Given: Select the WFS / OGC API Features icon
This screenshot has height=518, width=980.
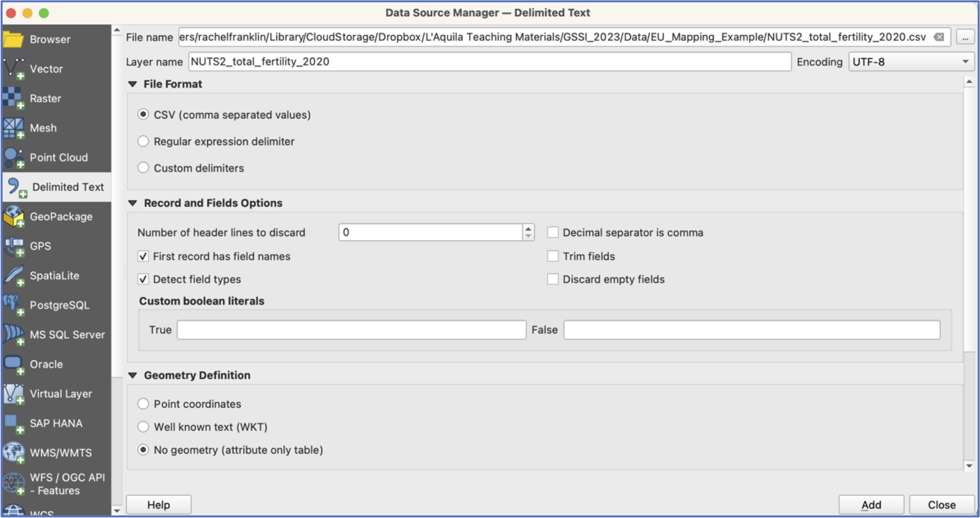Looking at the screenshot, I should coord(14,484).
